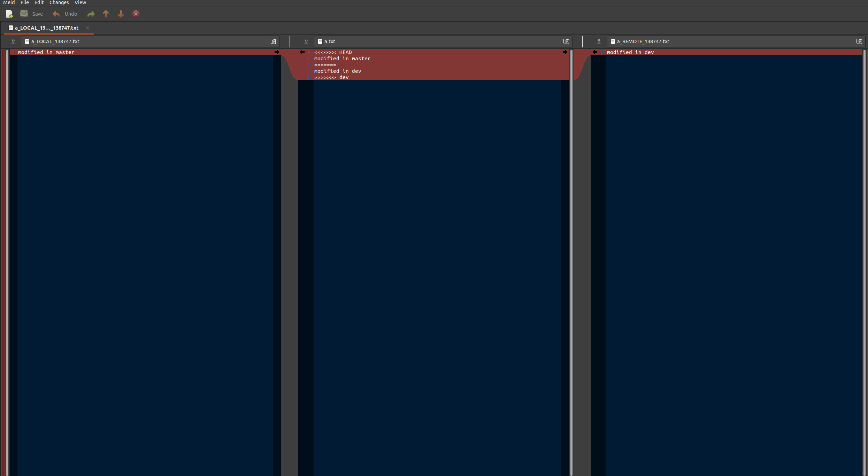Jump to the next change

(x=121, y=14)
